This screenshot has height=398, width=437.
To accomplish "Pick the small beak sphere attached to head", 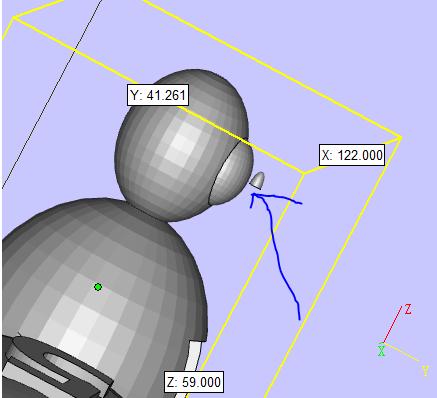I will pos(233,178).
